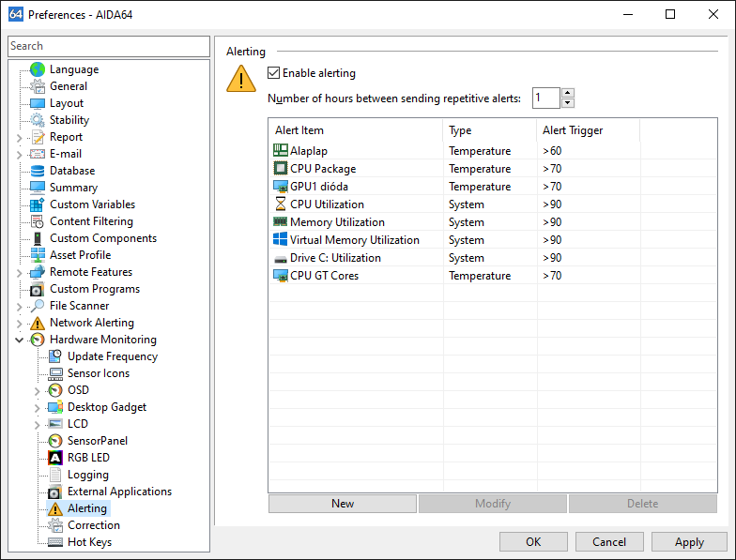
Task: Click the Custom Variables icon
Action: pyautogui.click(x=38, y=204)
